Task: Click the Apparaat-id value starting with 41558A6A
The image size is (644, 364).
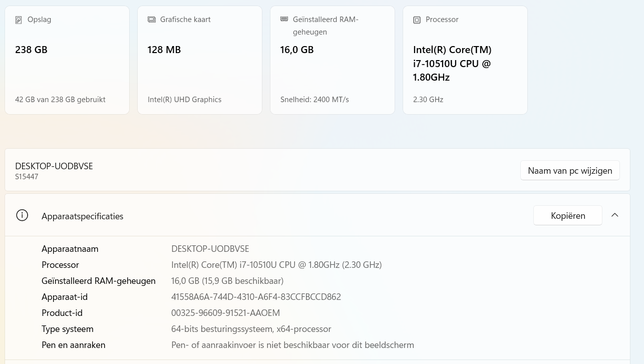Action: point(256,297)
